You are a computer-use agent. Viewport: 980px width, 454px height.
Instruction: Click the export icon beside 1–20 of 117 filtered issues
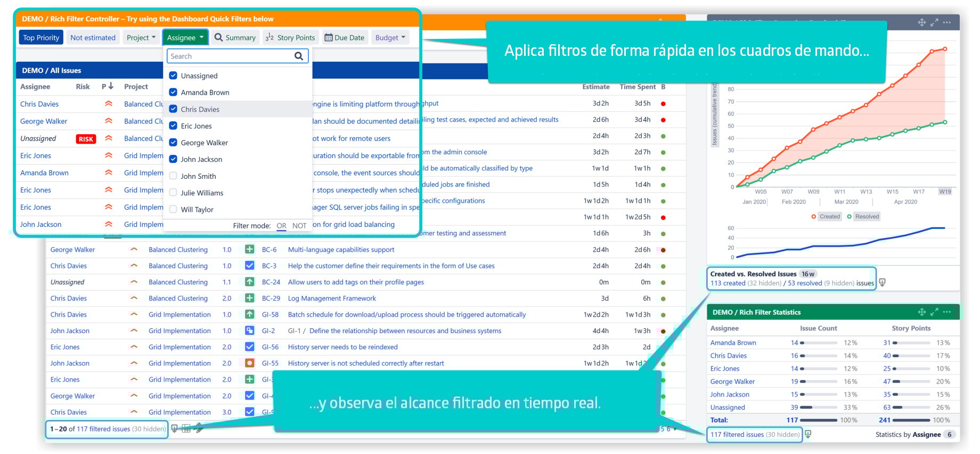(174, 428)
